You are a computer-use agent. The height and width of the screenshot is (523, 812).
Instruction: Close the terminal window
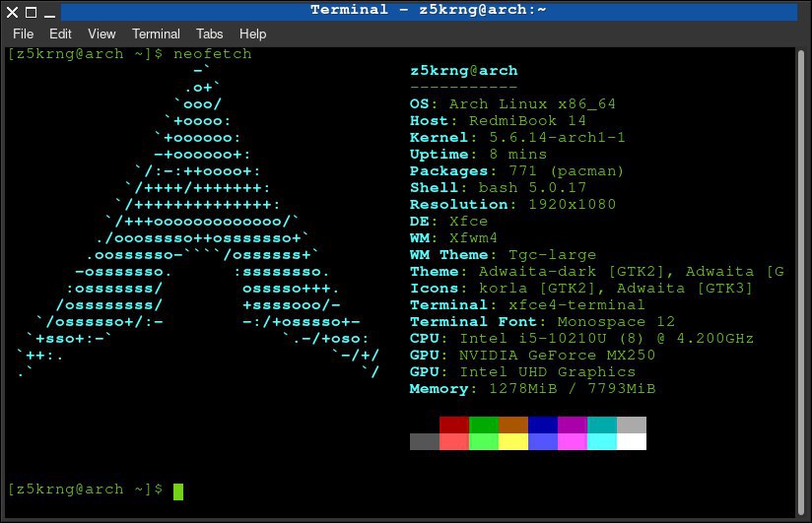pyautogui.click(x=12, y=12)
